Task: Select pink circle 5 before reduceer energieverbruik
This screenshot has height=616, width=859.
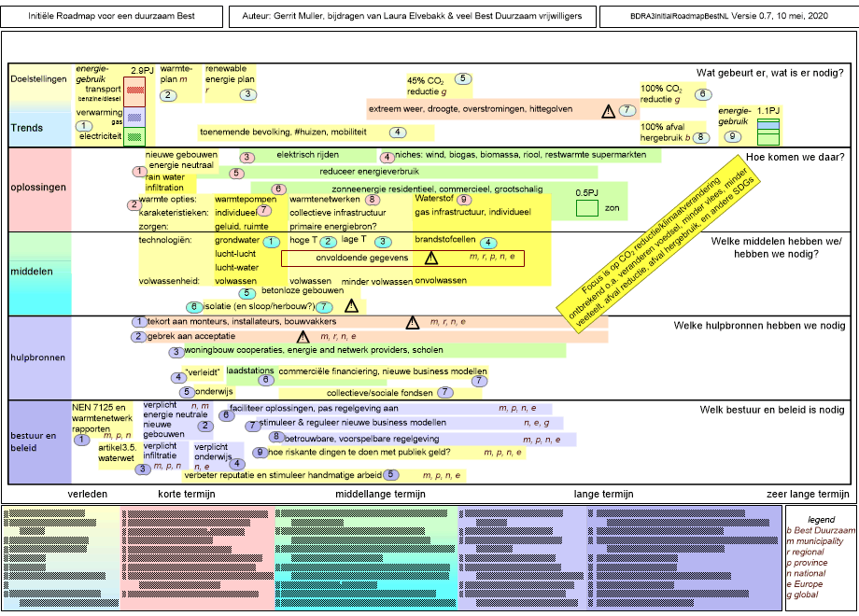Action: coord(236,174)
